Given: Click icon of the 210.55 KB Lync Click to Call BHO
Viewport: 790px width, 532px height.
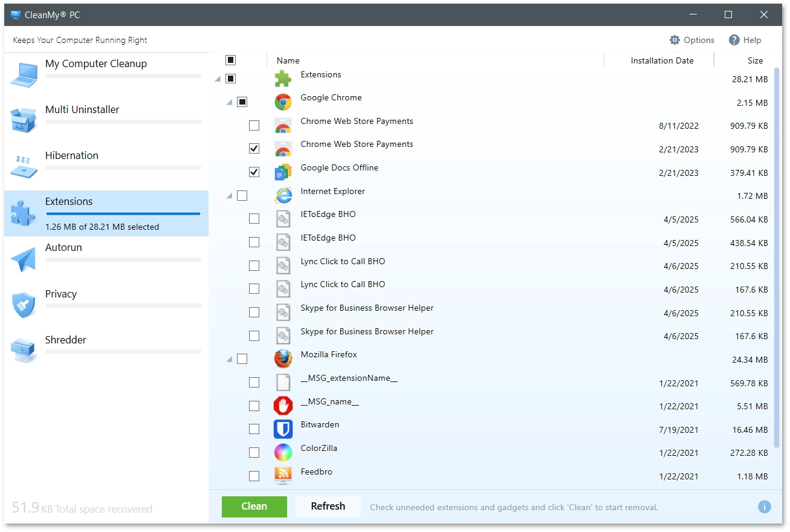Looking at the screenshot, I should tap(283, 265).
